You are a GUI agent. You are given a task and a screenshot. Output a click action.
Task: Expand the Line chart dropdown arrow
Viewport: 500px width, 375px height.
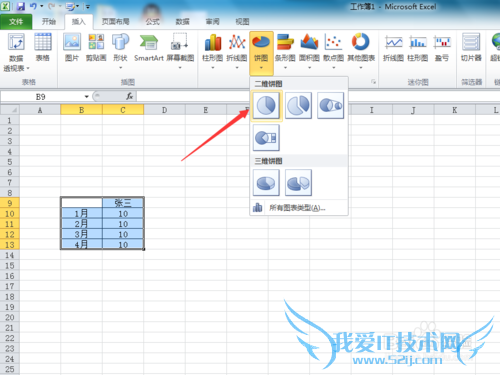[237, 68]
